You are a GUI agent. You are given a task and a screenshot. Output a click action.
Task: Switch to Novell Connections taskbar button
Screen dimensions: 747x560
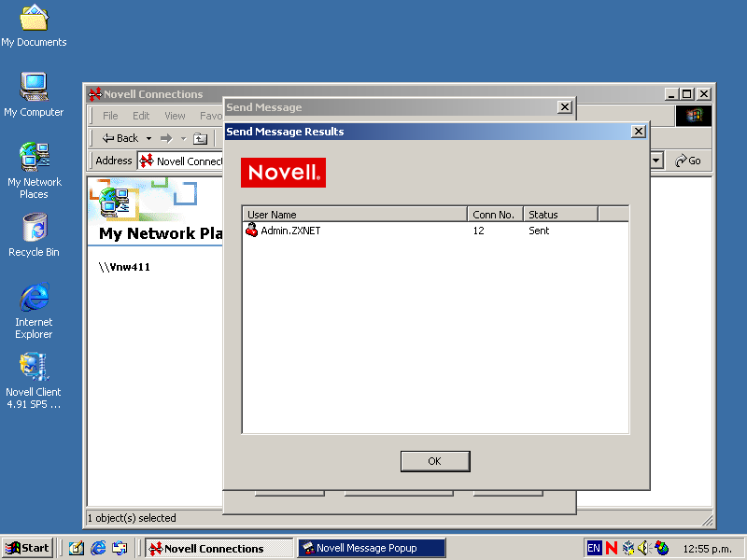tap(219, 548)
